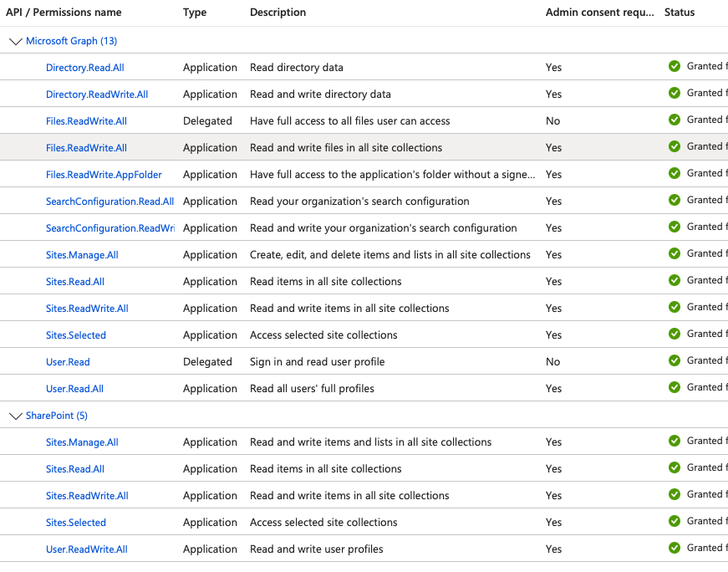Screen dimensions: 728x572
Task: Click green status icon for Files.ReadWrite.AppFolder
Action: click(x=675, y=174)
